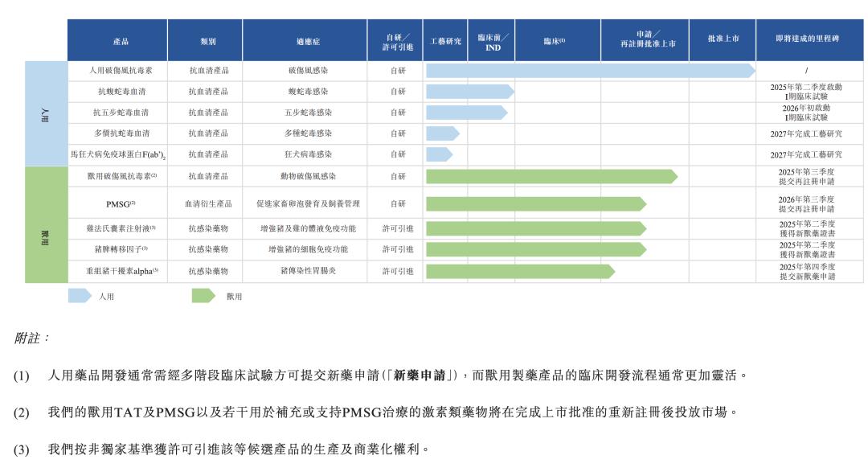This screenshot has width=868, height=476.
Task: Select the 多價抗蛇毒血清 short blue arrow
Action: [x=443, y=133]
